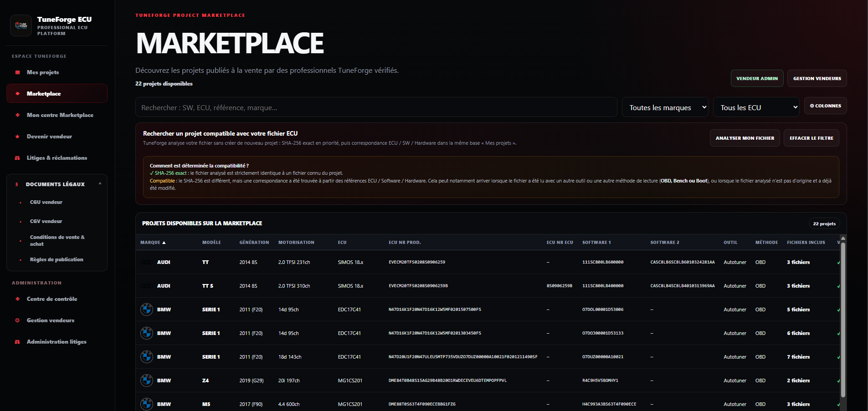Sort by the OUTIL column header
The image size is (868, 411).
click(730, 243)
